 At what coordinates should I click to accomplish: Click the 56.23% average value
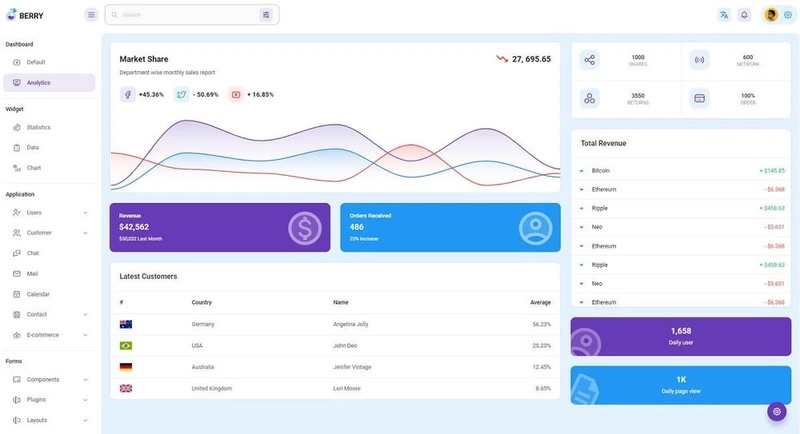(x=541, y=324)
